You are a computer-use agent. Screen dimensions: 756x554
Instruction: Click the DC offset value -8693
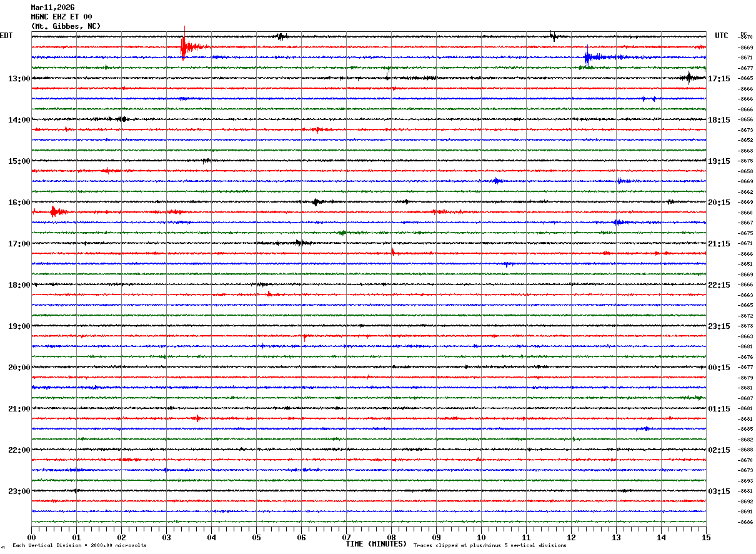coord(746,481)
